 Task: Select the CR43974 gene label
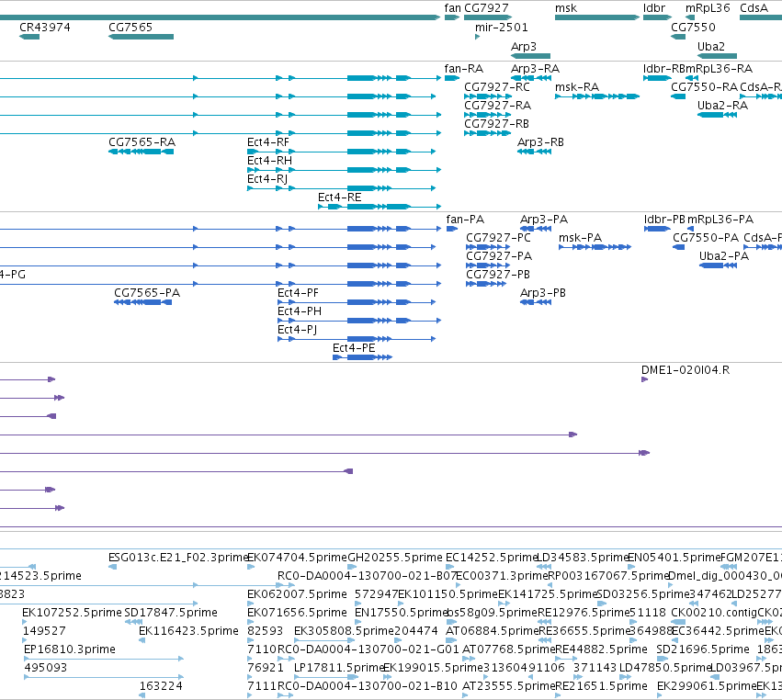click(x=45, y=28)
